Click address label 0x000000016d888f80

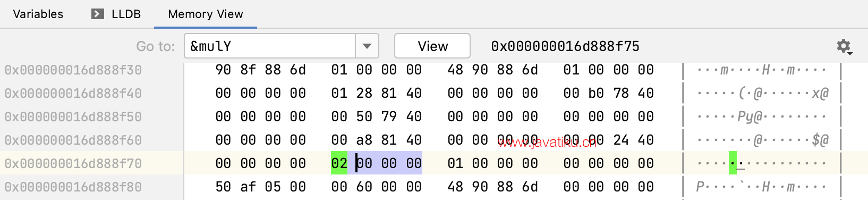pos(73,187)
